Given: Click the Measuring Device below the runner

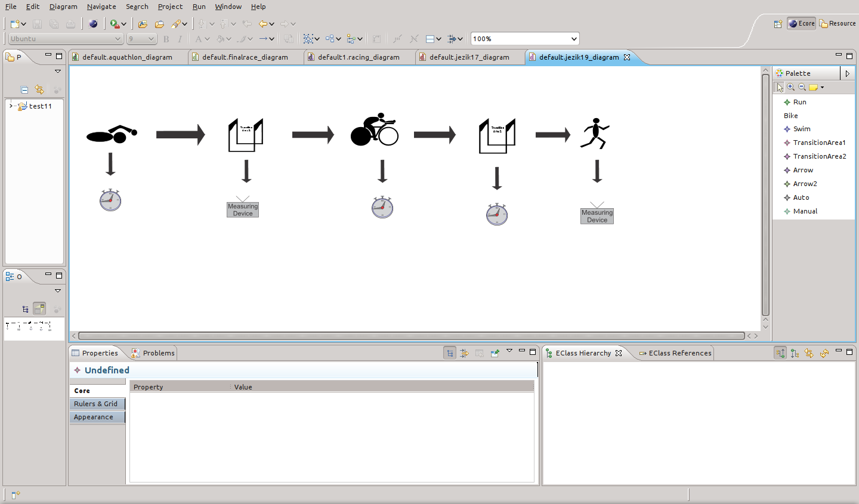Looking at the screenshot, I should 597,213.
